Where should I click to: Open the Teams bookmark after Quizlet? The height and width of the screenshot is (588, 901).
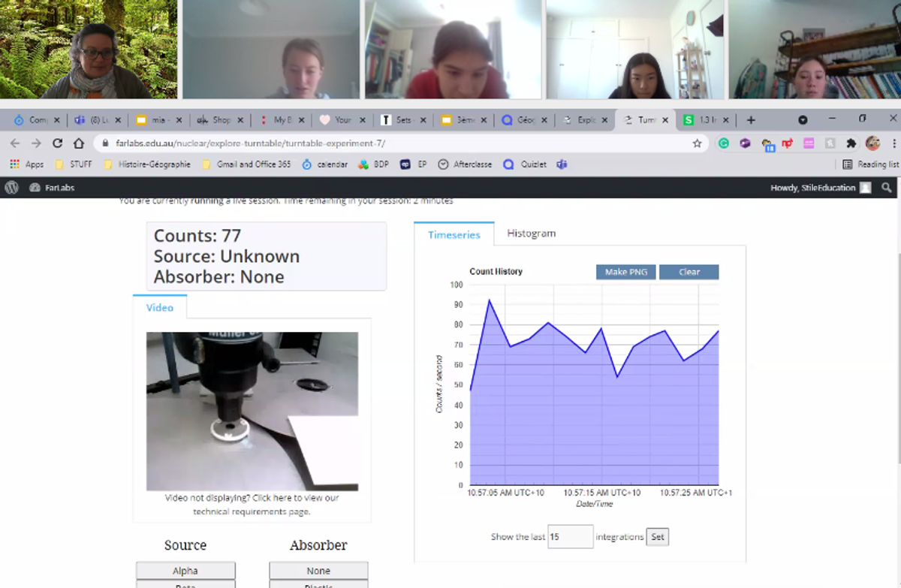coord(562,164)
